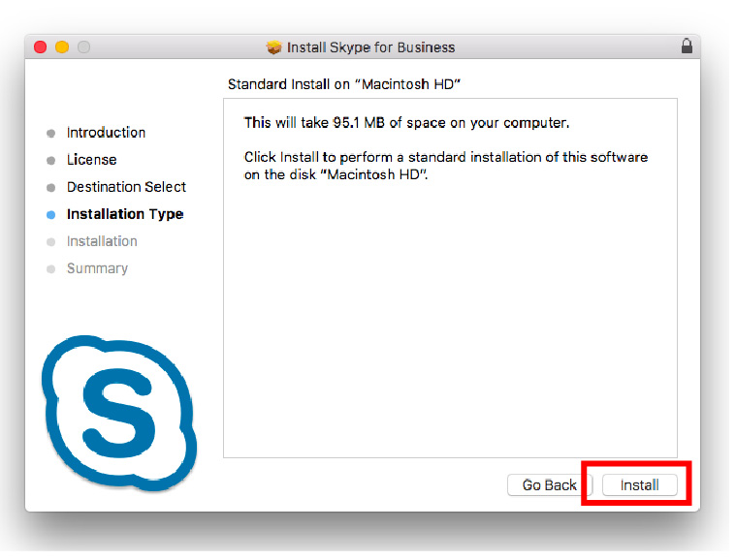
Task: Select the License step in sidebar
Action: pyautogui.click(x=91, y=160)
